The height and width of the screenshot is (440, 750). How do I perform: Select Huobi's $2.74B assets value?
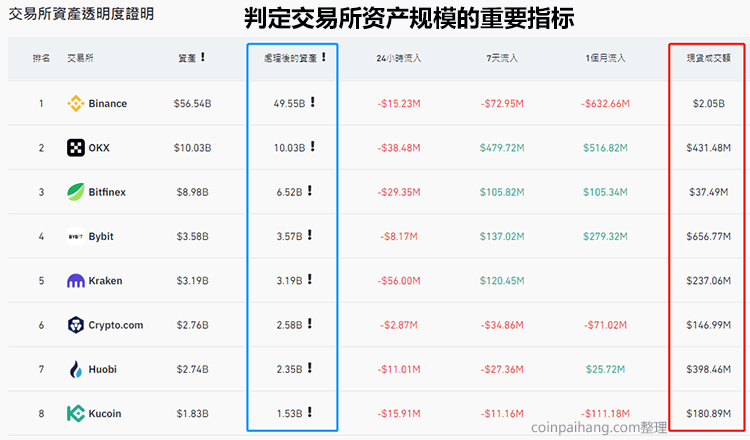[192, 369]
